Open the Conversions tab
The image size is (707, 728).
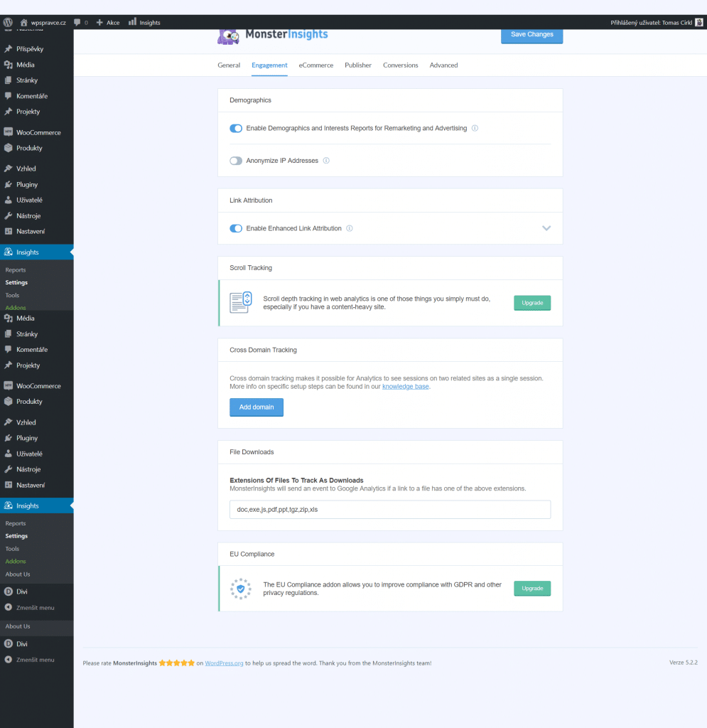400,65
